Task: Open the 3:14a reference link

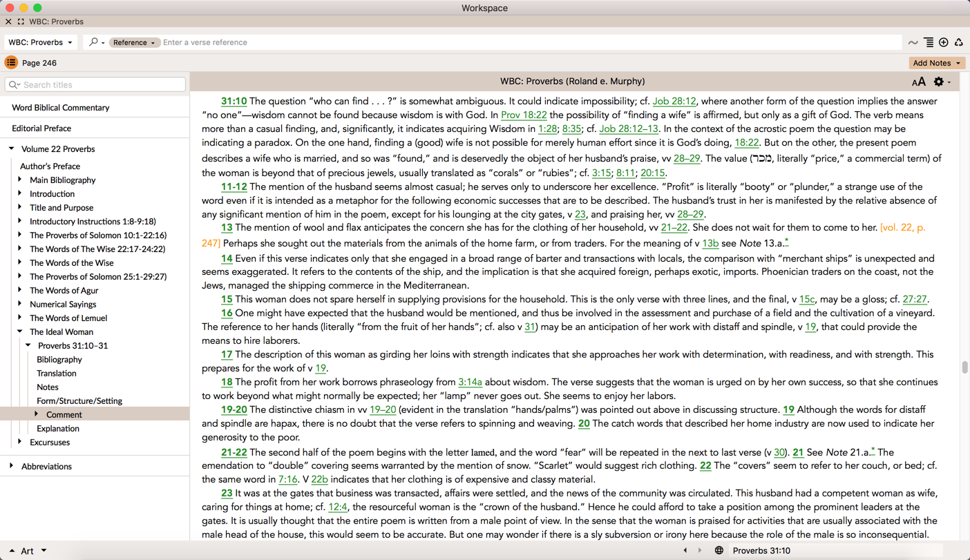Action: point(470,382)
